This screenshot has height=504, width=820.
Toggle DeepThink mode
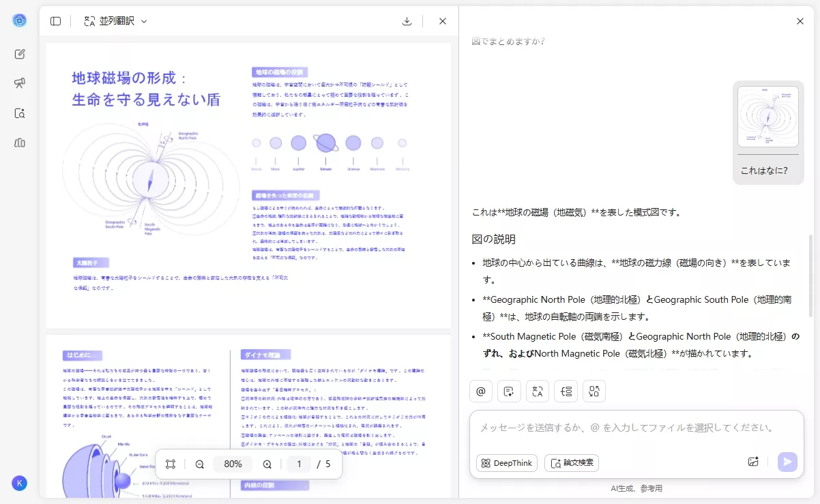[506, 463]
